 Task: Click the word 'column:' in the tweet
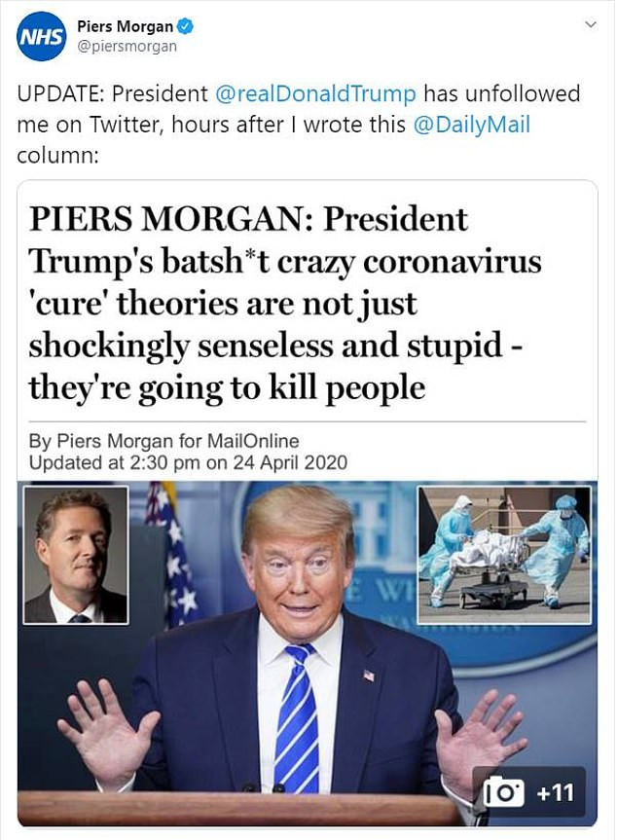pos(57,156)
